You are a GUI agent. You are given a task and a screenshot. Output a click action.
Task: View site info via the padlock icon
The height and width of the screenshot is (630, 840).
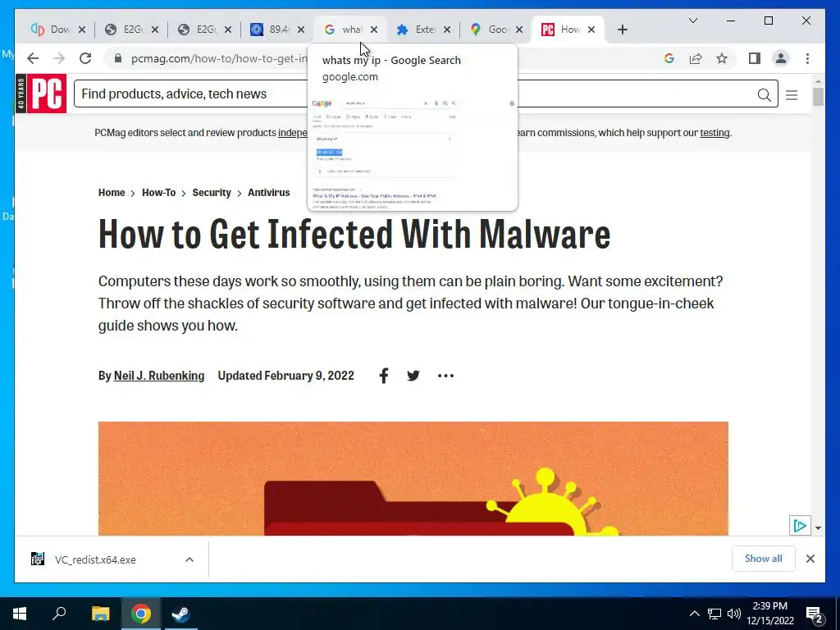[118, 58]
